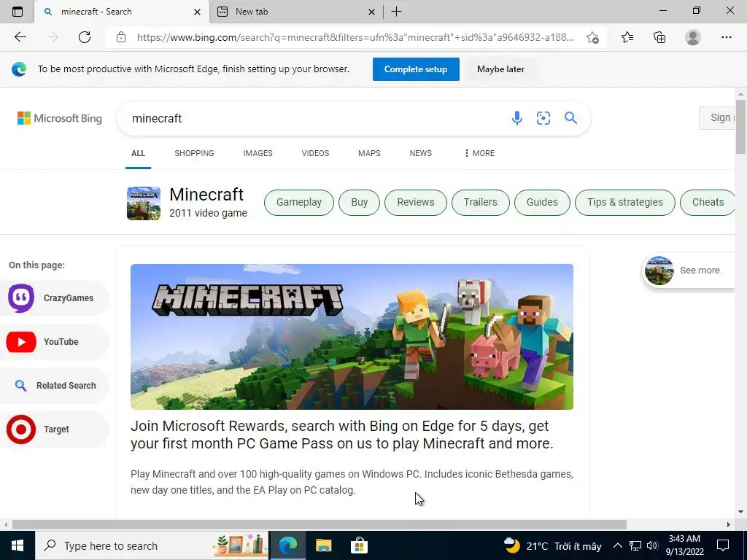The image size is (747, 560).
Task: Click the vertical scrollbar thumb
Action: click(740, 127)
